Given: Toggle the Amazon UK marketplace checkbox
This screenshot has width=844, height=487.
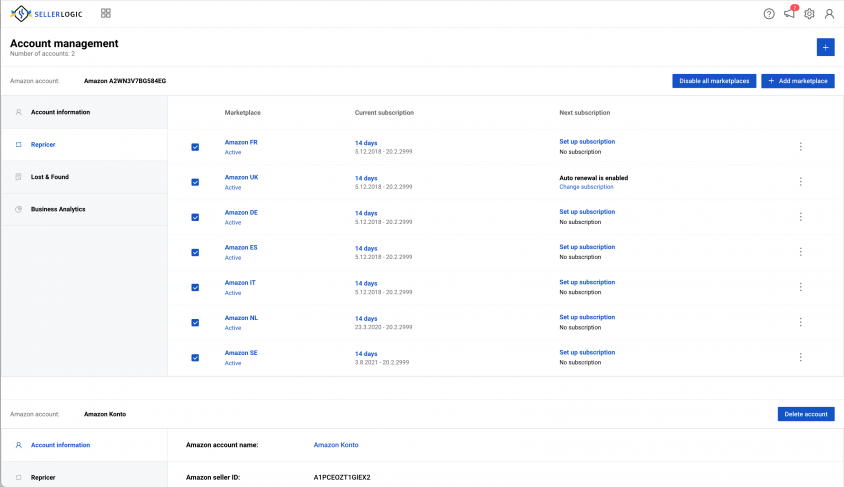Looking at the screenshot, I should (195, 182).
